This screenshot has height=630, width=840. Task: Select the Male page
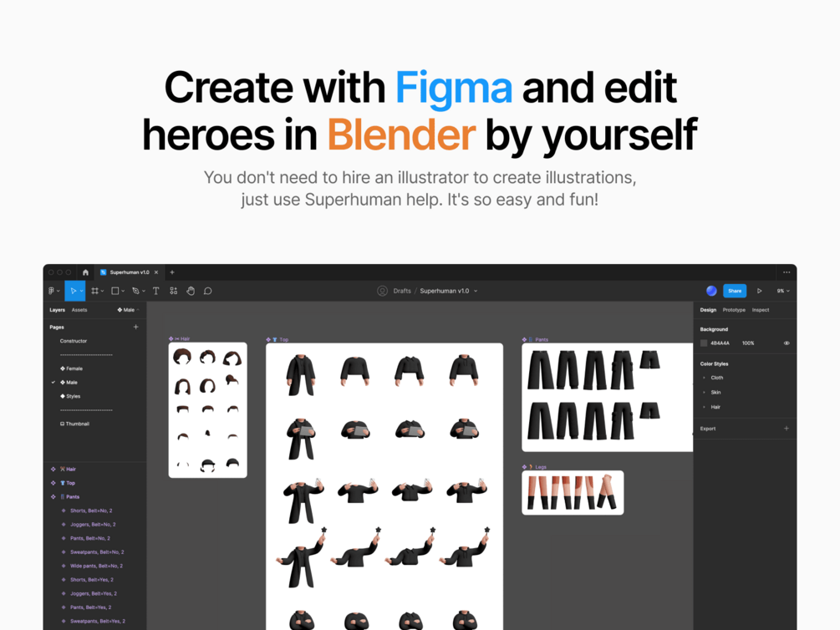69,383
